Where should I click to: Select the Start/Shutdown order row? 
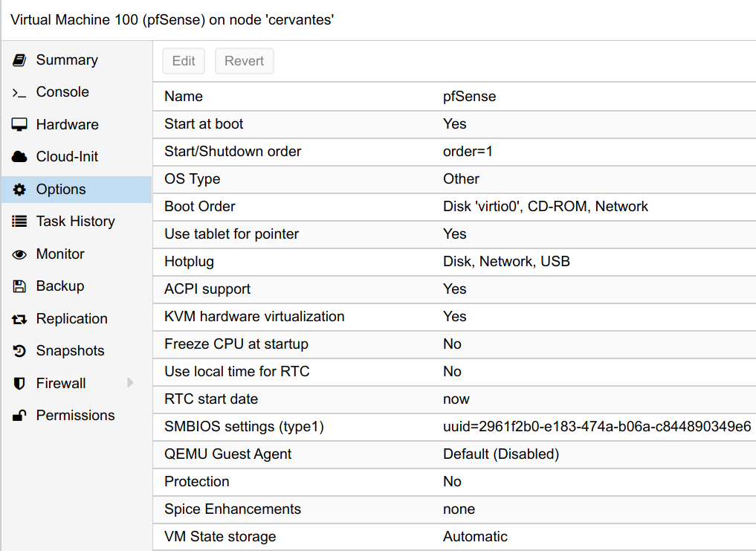point(455,152)
